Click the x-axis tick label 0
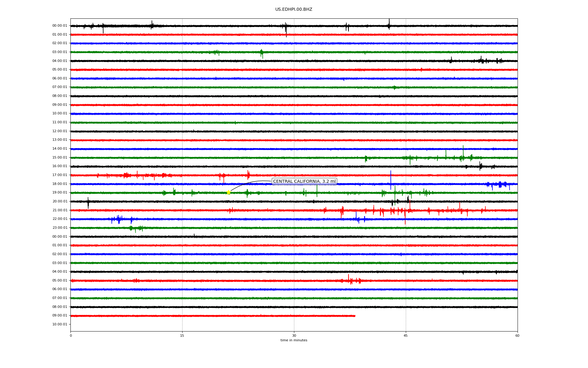Viewport: 588px width, 368px height. pyautogui.click(x=71, y=335)
